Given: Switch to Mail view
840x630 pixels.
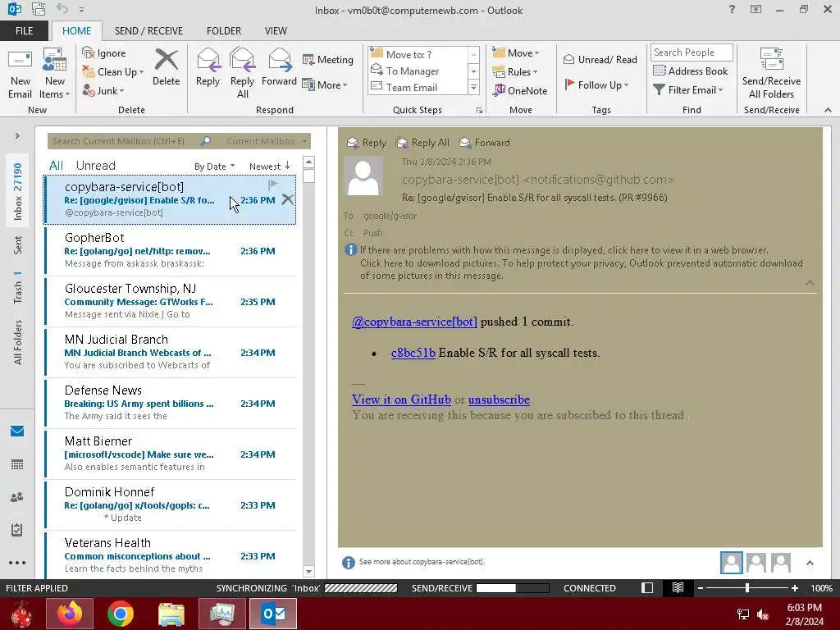Looking at the screenshot, I should pos(17,431).
